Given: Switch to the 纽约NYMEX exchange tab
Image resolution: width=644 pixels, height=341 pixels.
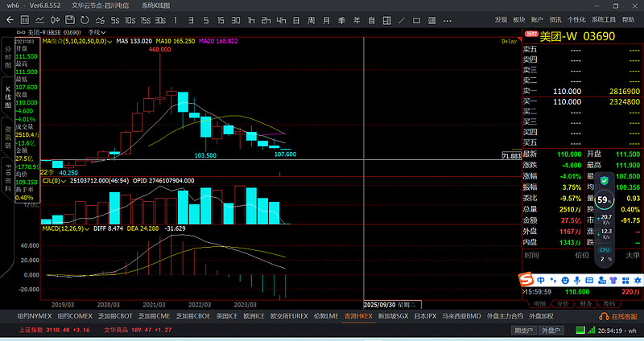Looking at the screenshot, I should click(35, 316).
